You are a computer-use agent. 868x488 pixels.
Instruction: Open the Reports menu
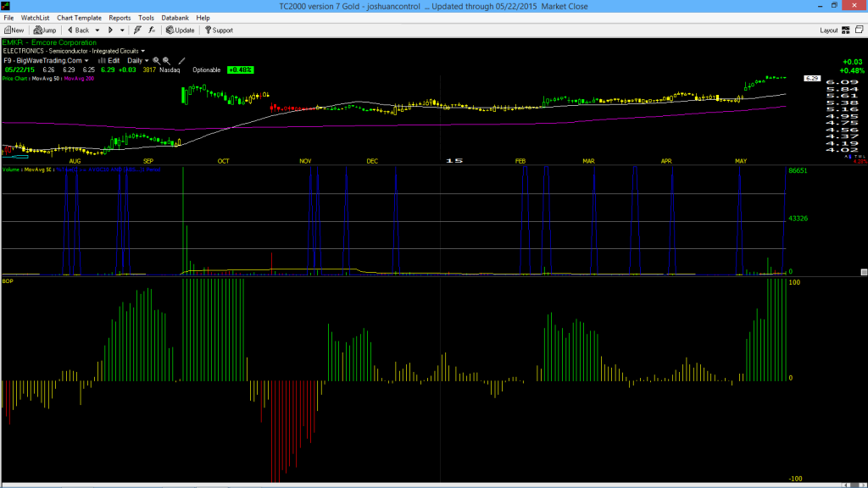click(x=120, y=18)
